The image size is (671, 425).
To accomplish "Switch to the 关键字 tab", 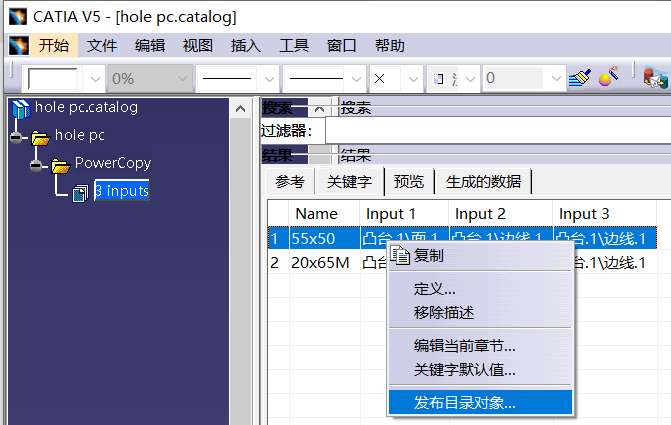I will [349, 182].
